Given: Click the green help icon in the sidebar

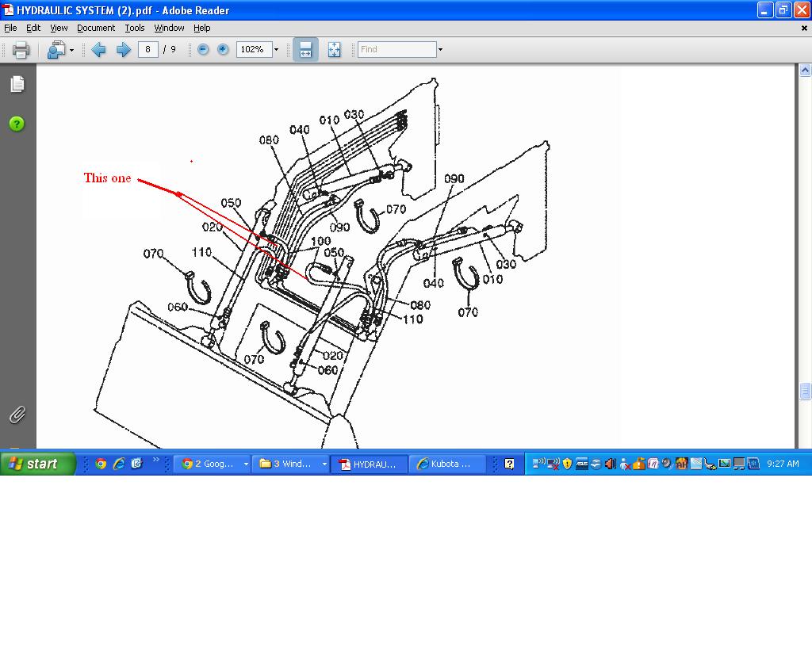Looking at the screenshot, I should [x=17, y=124].
